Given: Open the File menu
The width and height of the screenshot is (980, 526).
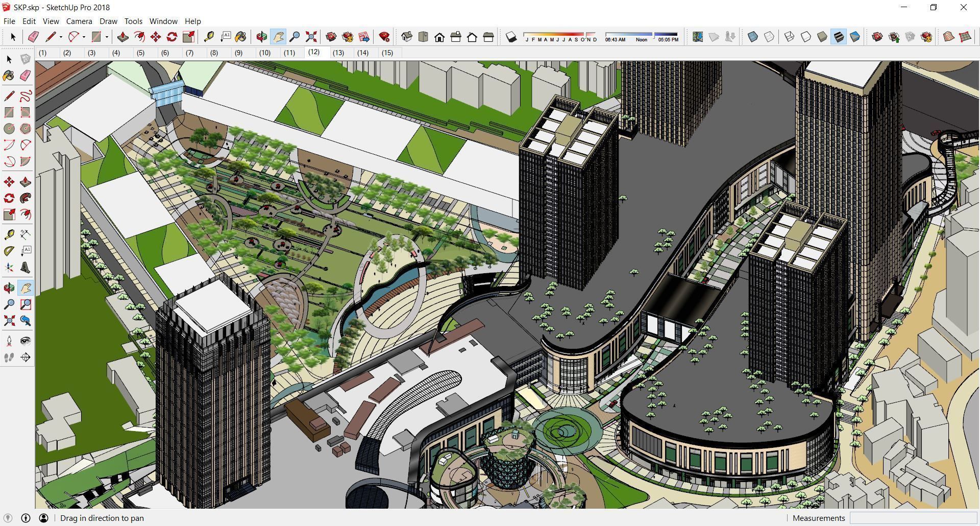Looking at the screenshot, I should pyautogui.click(x=9, y=21).
